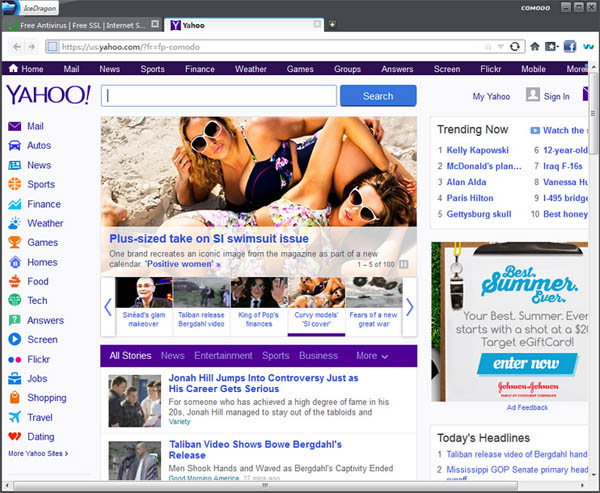This screenshot has width=600, height=493.
Task: Open the Sports basketball icon in sidebar
Action: tap(15, 184)
